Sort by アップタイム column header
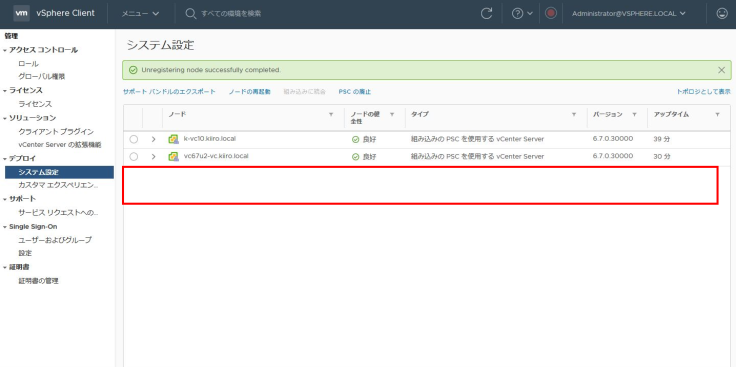This screenshot has height=367, width=736. [671, 115]
